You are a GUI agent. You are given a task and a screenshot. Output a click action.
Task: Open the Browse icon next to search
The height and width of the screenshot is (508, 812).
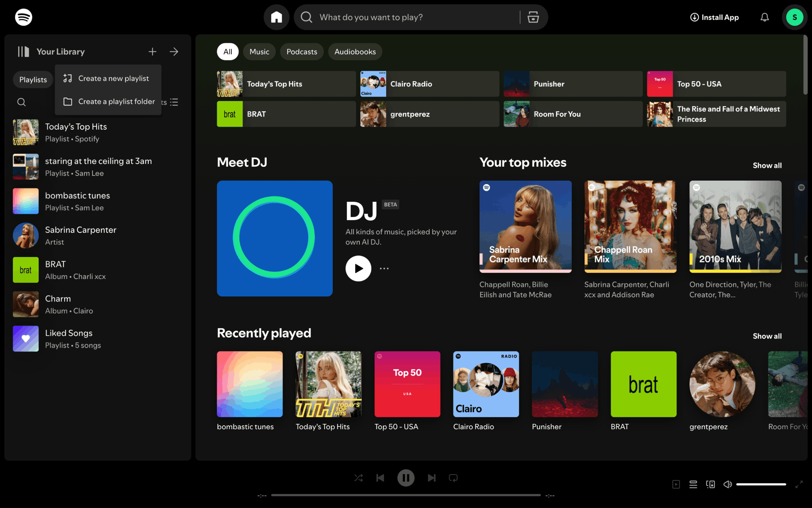pyautogui.click(x=533, y=17)
